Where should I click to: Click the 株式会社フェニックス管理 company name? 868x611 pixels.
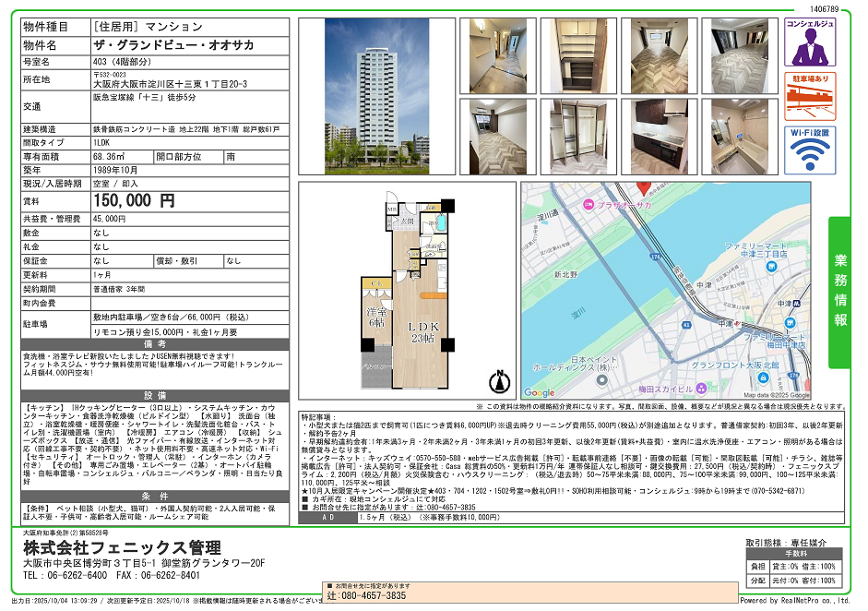click(122, 547)
